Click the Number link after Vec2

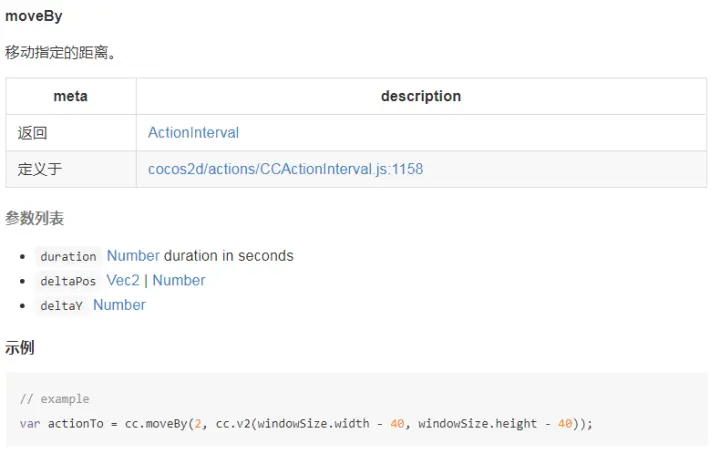[179, 280]
